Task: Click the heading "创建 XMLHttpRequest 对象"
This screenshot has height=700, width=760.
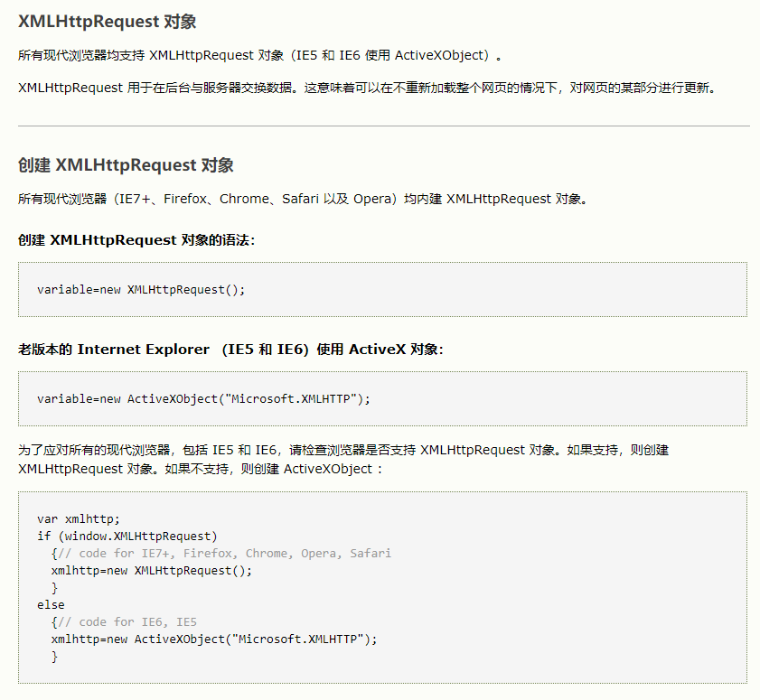Action: pyautogui.click(x=126, y=165)
